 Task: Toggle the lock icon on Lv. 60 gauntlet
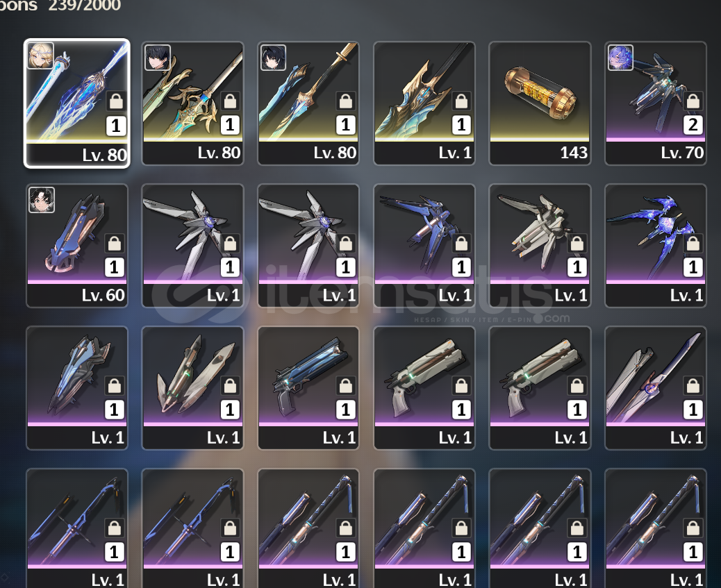[115, 243]
